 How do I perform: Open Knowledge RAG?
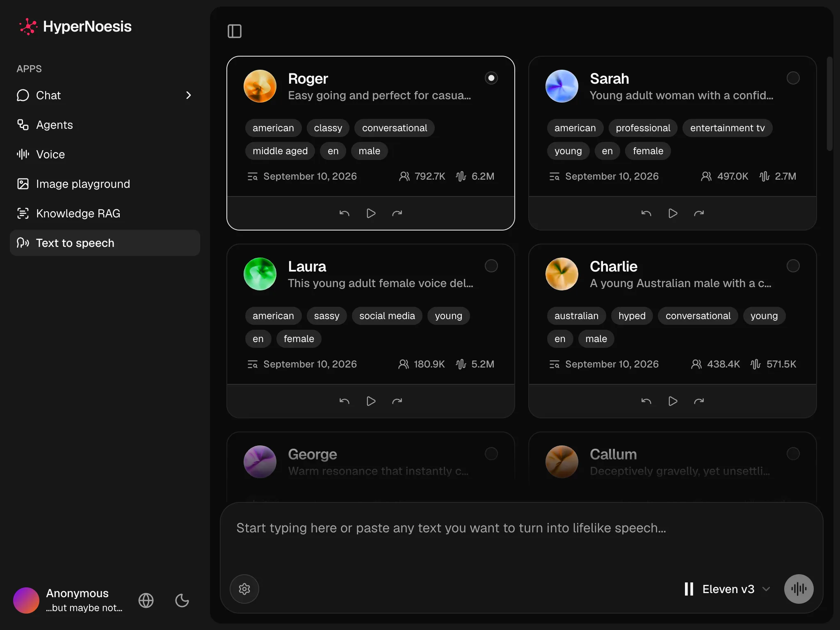coord(105,213)
